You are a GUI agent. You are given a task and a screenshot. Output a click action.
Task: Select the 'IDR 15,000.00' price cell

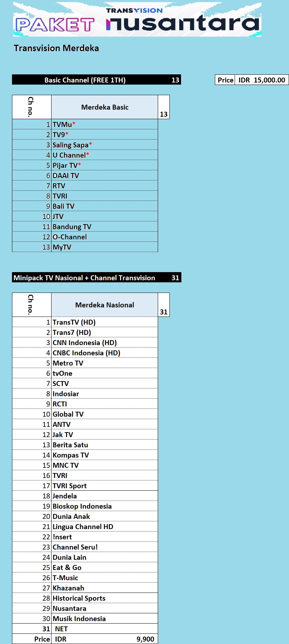261,80
